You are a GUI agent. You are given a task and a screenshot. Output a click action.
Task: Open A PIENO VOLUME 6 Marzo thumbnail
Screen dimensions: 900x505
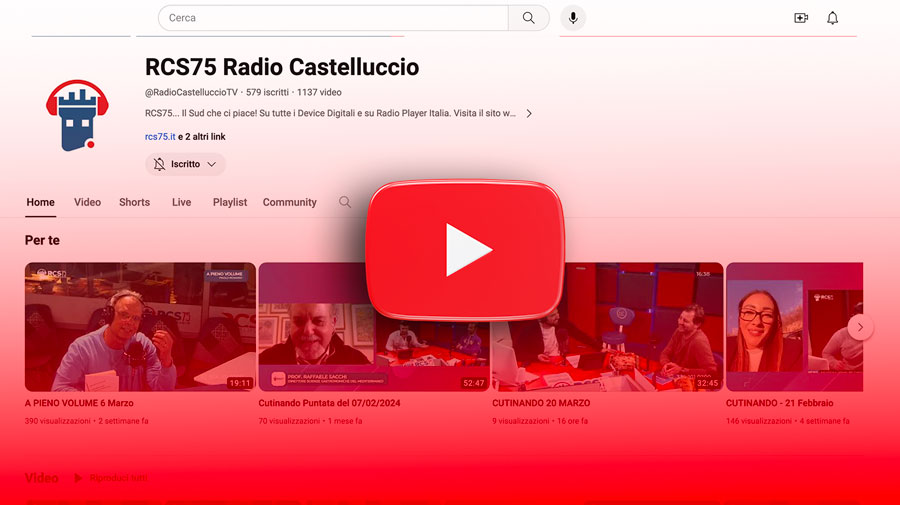pyautogui.click(x=140, y=327)
